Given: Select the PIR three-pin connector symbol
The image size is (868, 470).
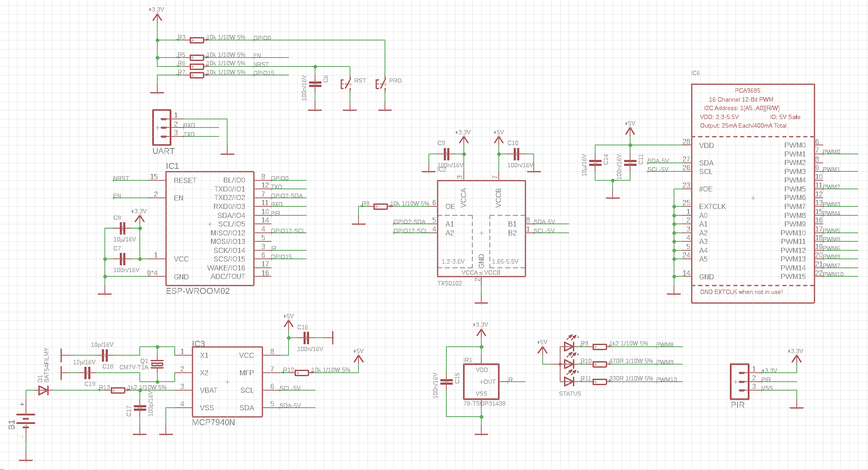Looking at the screenshot, I should (739, 381).
